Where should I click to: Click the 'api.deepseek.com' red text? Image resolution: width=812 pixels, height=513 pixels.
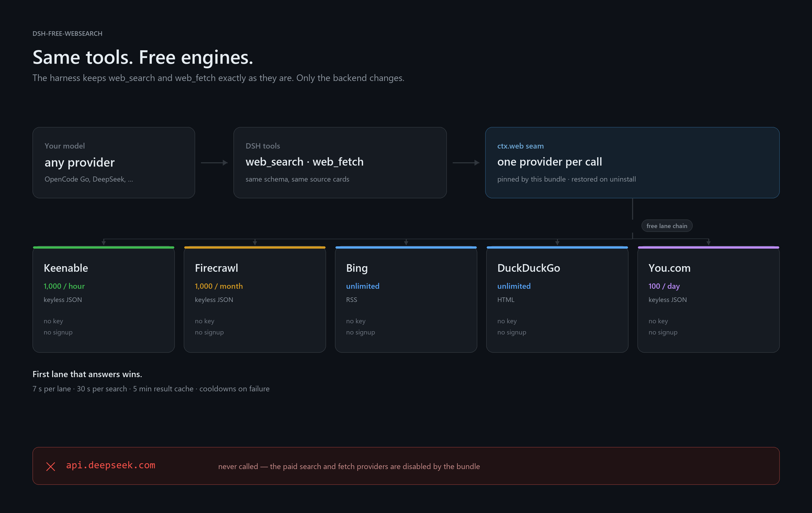[x=111, y=465]
